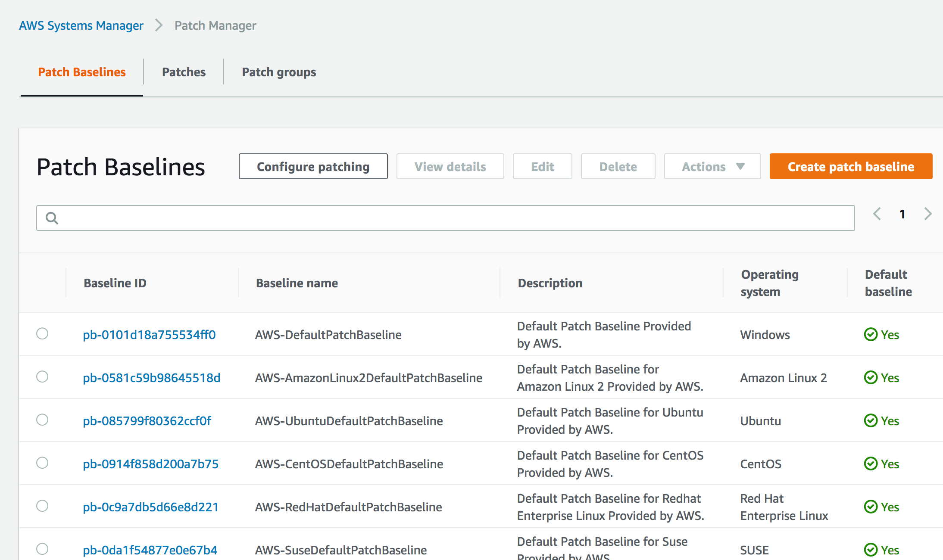This screenshot has width=943, height=560.
Task: Click green check icon in CentOS row
Action: [871, 464]
